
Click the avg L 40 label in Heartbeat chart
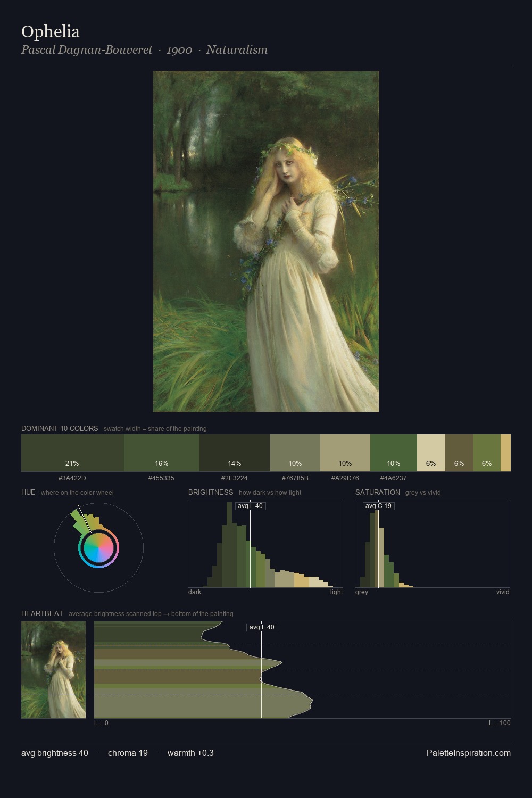click(262, 627)
